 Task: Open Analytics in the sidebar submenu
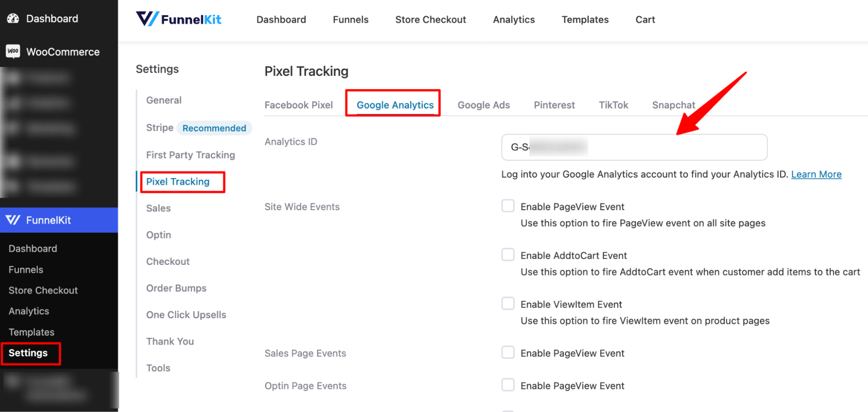tap(29, 311)
